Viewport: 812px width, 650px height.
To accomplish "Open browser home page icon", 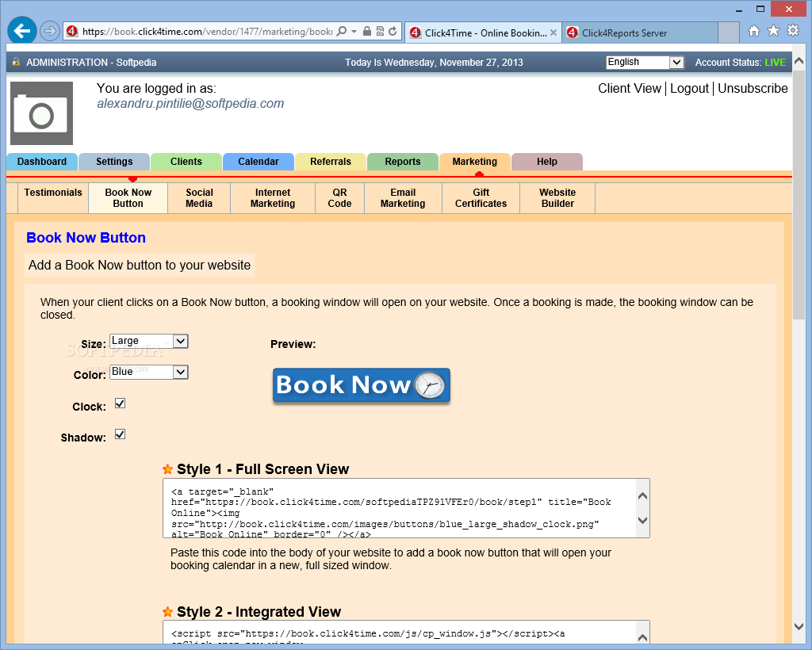I will [x=754, y=31].
